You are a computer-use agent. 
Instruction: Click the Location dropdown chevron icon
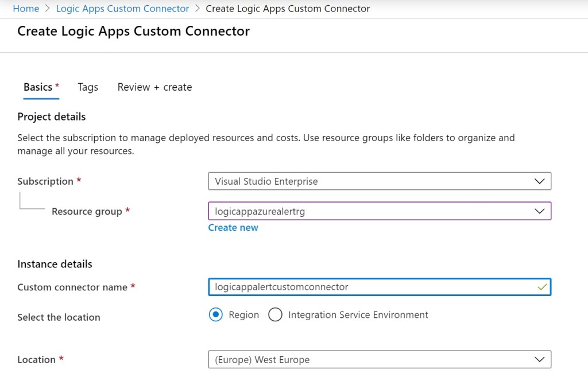[539, 359]
